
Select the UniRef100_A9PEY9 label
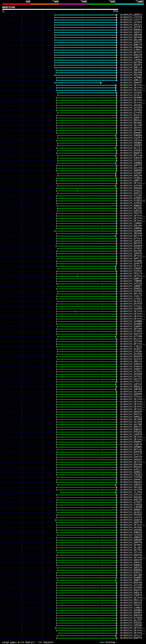pos(131,57)
